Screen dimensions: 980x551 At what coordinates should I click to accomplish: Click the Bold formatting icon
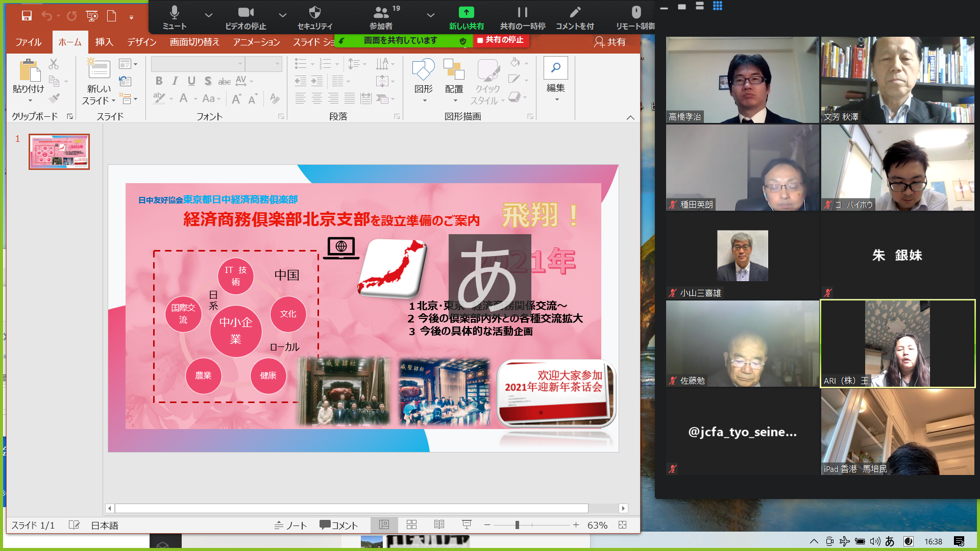159,81
